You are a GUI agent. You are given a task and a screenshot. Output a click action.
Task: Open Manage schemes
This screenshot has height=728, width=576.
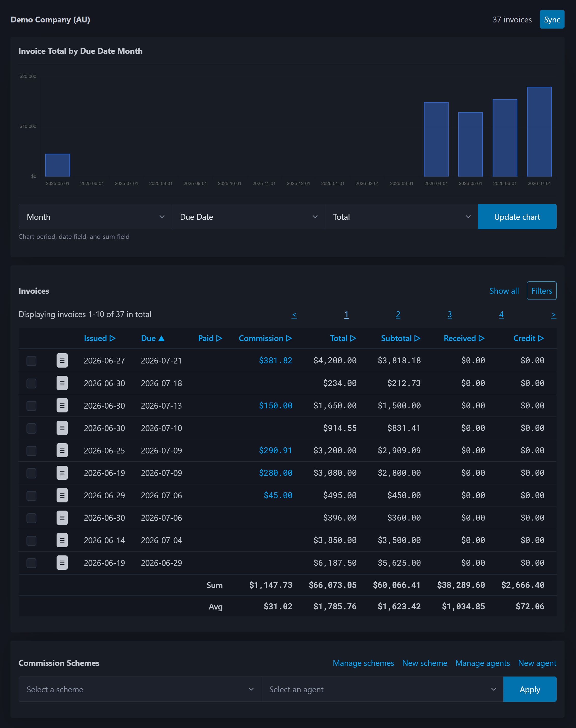point(363,663)
